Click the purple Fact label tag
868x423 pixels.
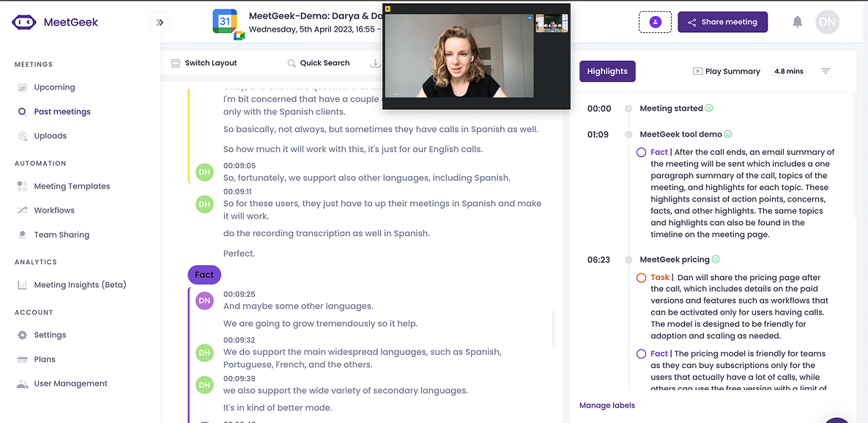(x=204, y=274)
